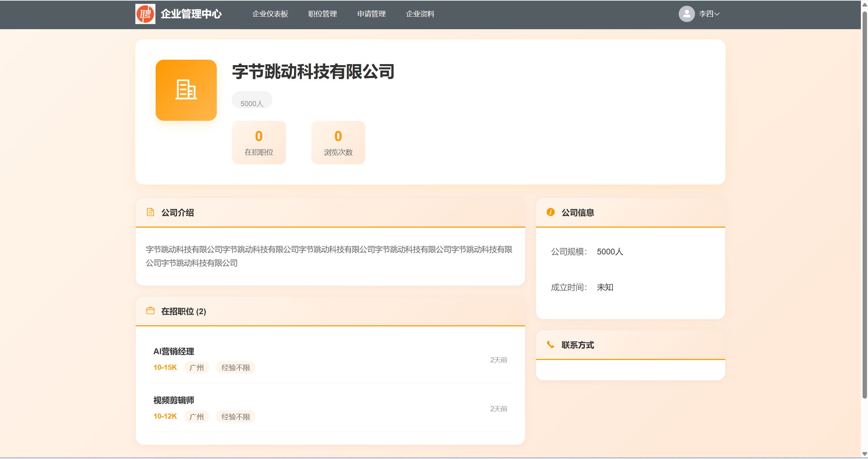Click the 在招职位 statistics card

point(259,142)
